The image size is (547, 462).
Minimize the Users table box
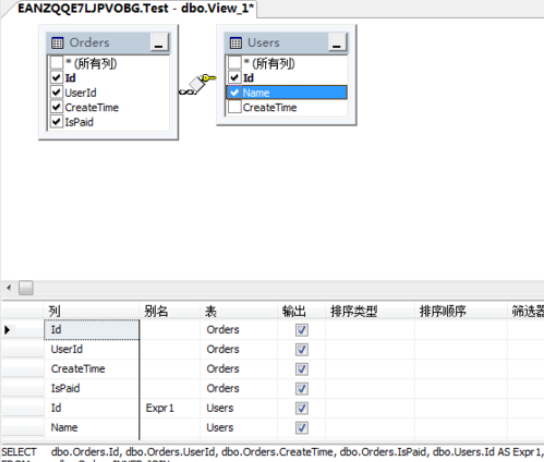[x=337, y=43]
